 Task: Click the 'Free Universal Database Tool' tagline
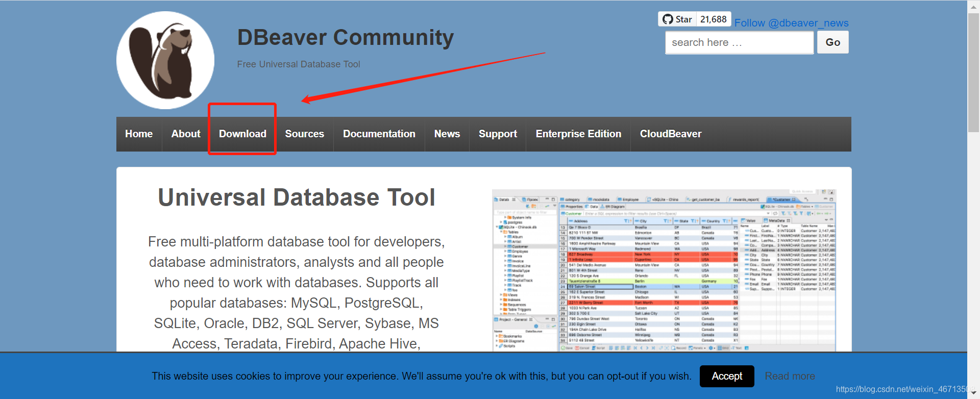click(x=299, y=64)
